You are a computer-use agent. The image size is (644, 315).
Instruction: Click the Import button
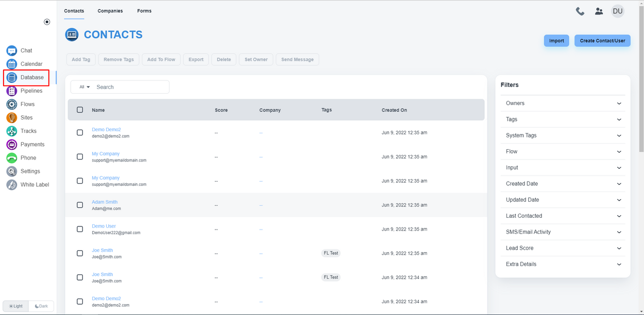556,41
